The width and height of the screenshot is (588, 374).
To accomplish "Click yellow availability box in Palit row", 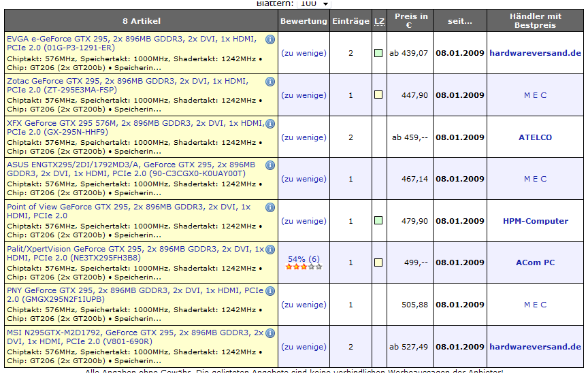I will 378,262.
